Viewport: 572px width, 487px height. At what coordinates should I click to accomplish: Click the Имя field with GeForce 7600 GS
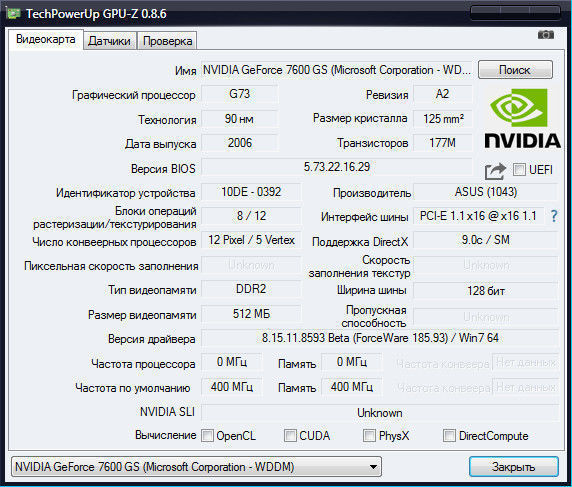(336, 70)
